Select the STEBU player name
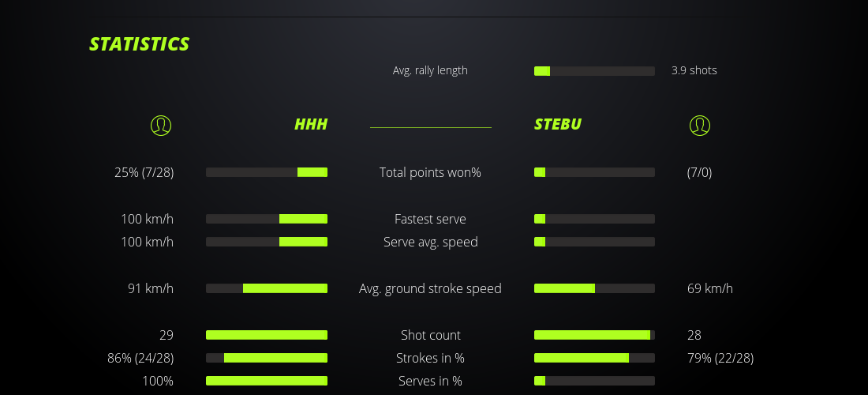Viewport: 868px width, 395px height. click(558, 125)
